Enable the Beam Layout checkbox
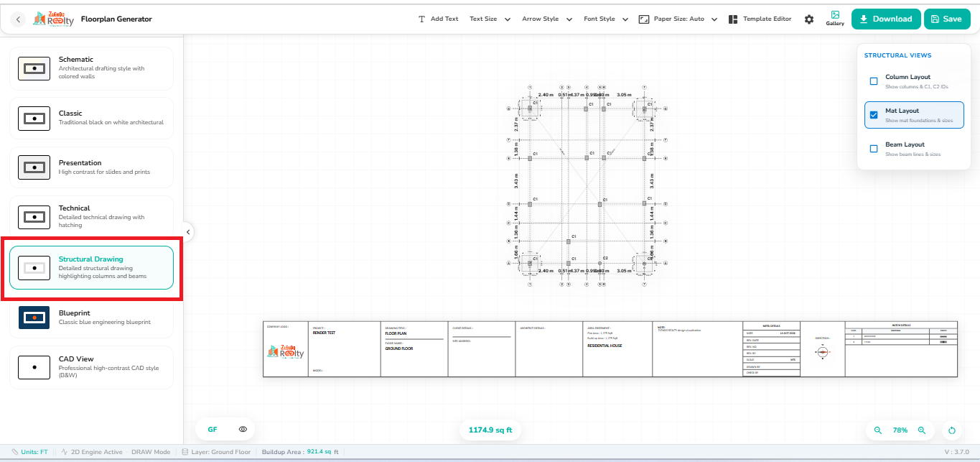The width and height of the screenshot is (980, 462). 874,149
